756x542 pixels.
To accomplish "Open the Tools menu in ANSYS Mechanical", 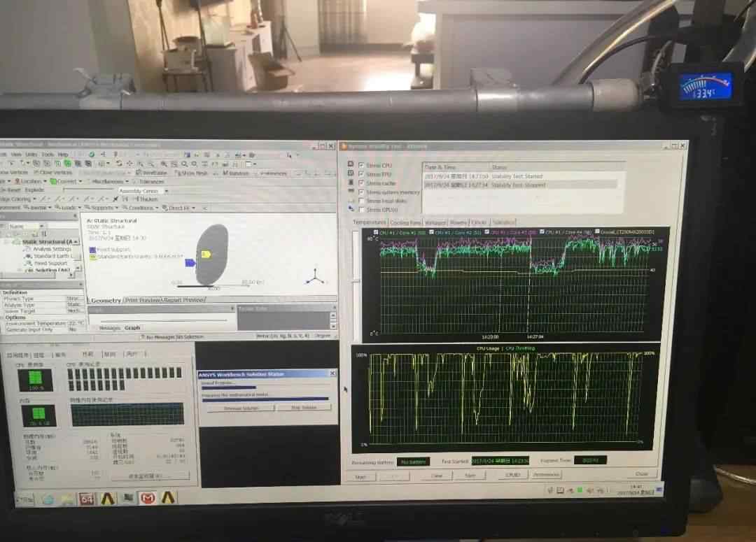I will pyautogui.click(x=48, y=154).
